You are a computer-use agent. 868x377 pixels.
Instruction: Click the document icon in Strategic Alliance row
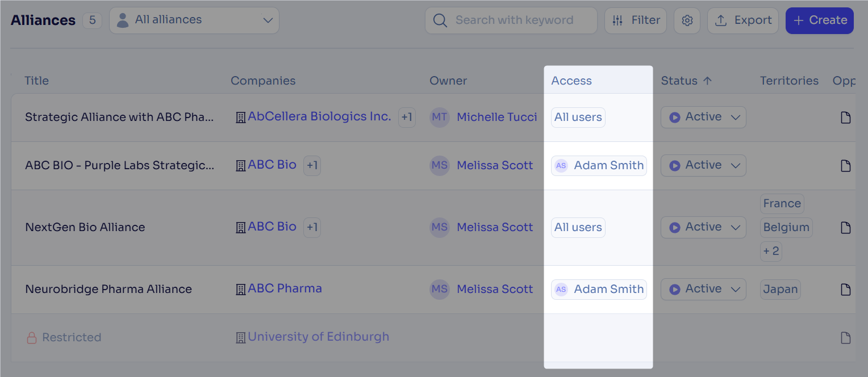pos(845,117)
